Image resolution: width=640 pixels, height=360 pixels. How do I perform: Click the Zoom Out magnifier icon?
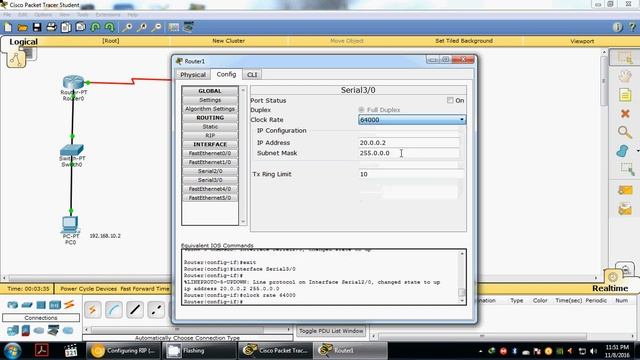click(156, 27)
